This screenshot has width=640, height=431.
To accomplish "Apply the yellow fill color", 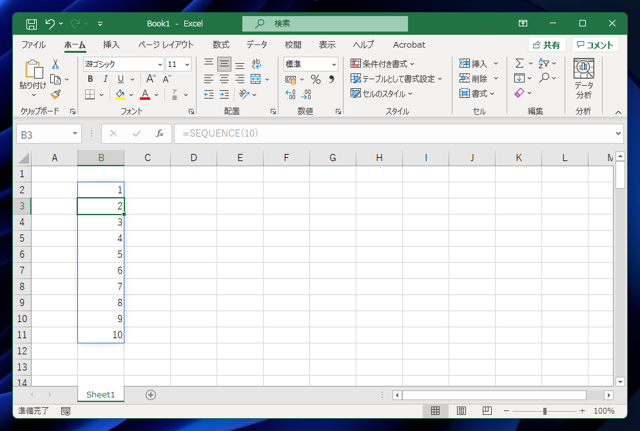I will tap(120, 95).
